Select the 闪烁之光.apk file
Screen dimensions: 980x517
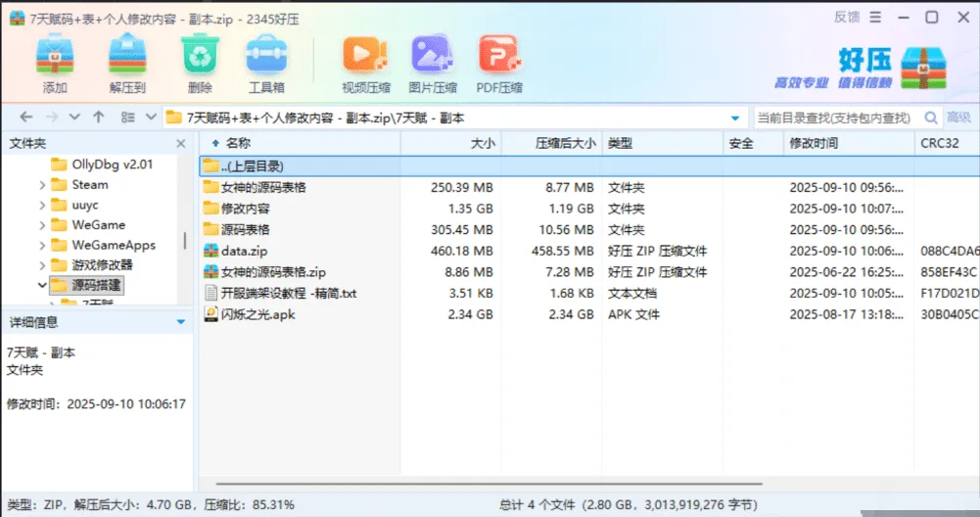pos(589,314)
